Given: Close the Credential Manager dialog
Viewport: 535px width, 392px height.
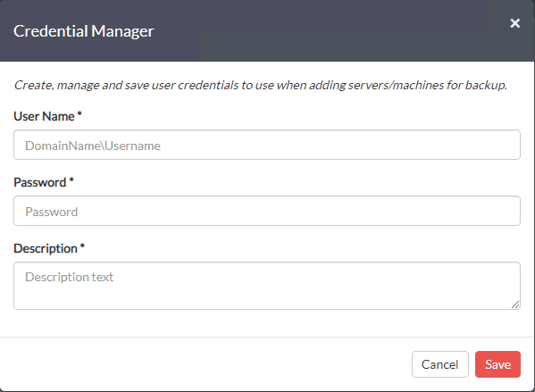Looking at the screenshot, I should click(x=514, y=23).
